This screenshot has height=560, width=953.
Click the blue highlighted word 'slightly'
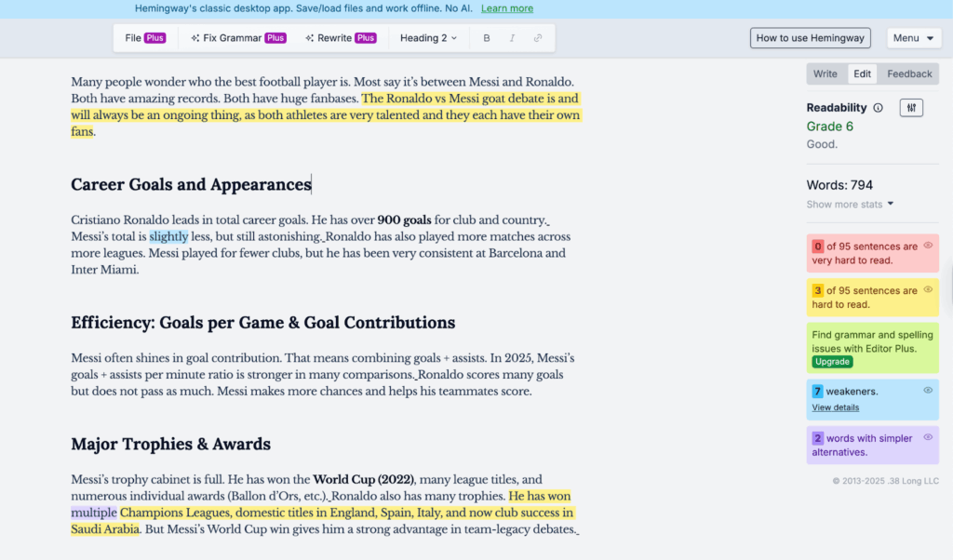[x=168, y=236]
